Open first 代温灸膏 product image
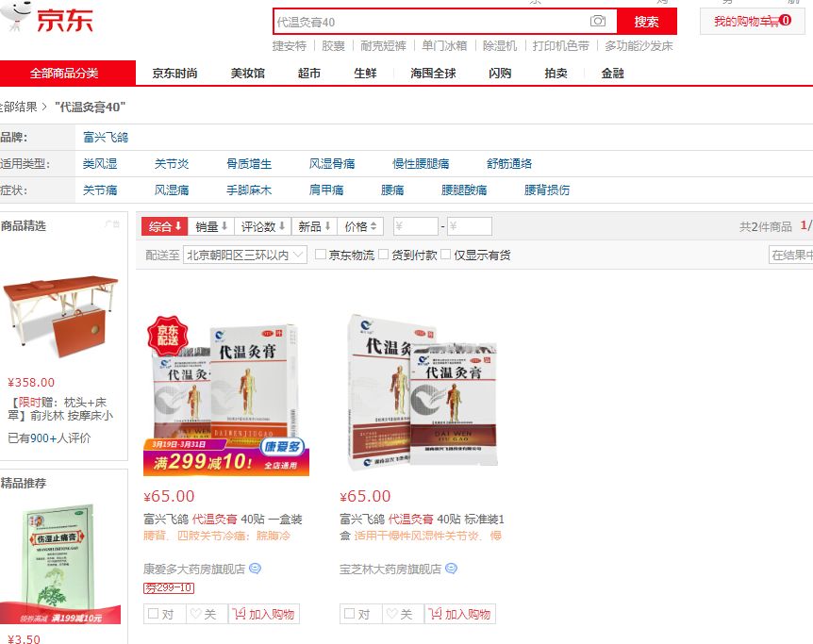 [226, 394]
